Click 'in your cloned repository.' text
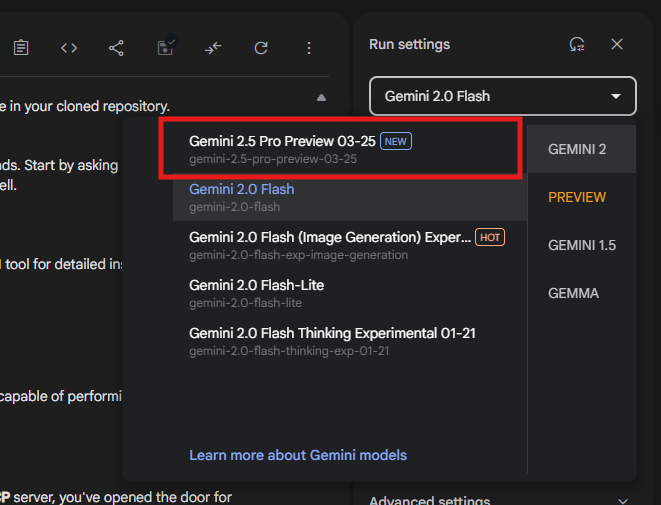The height and width of the screenshot is (505, 661). coord(89,106)
